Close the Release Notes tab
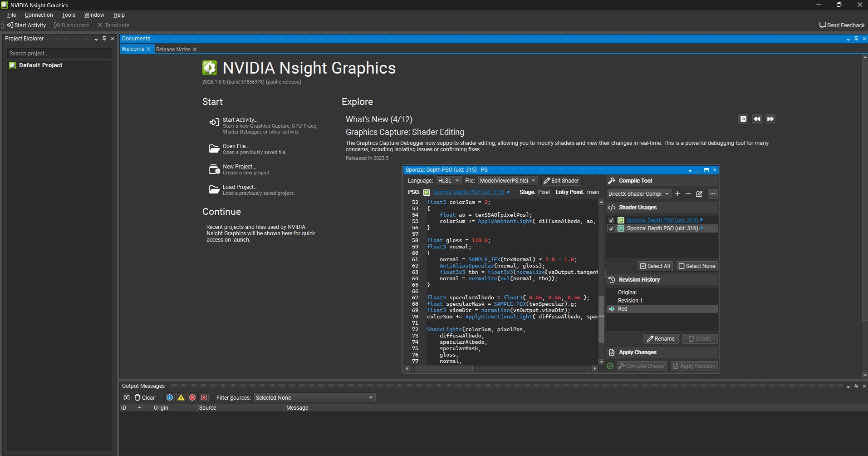868x456 pixels. (x=195, y=50)
